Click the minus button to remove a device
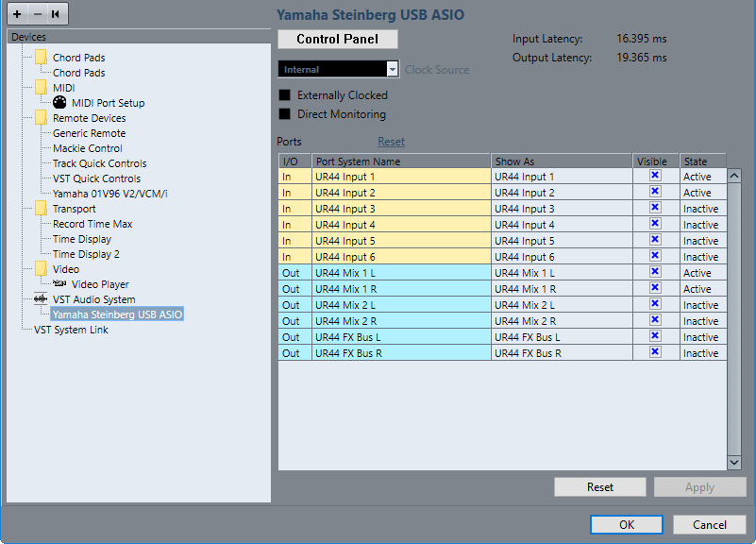This screenshot has width=756, height=544. pos(38,14)
